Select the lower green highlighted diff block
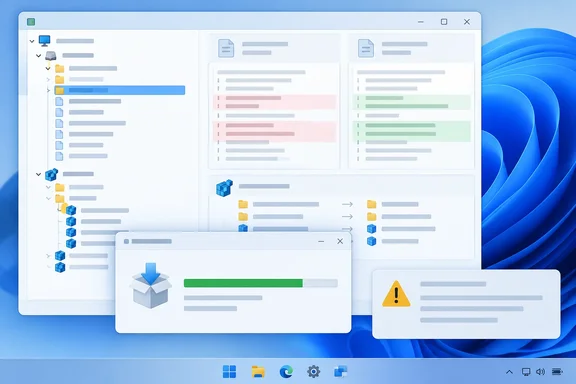 pos(412,131)
